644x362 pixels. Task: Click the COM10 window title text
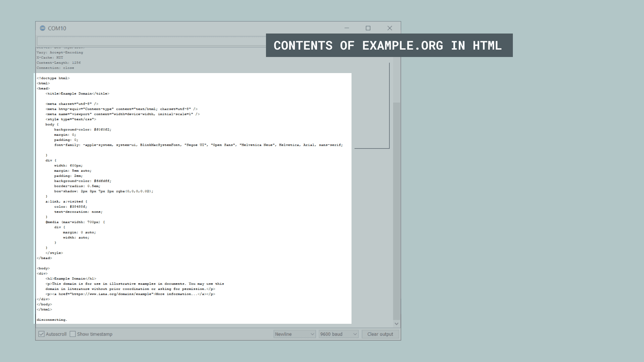(x=57, y=28)
